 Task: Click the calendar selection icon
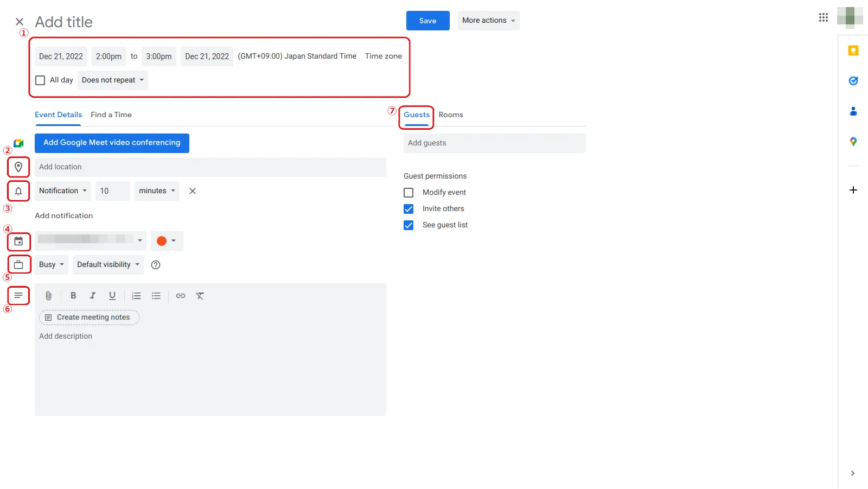click(18, 241)
